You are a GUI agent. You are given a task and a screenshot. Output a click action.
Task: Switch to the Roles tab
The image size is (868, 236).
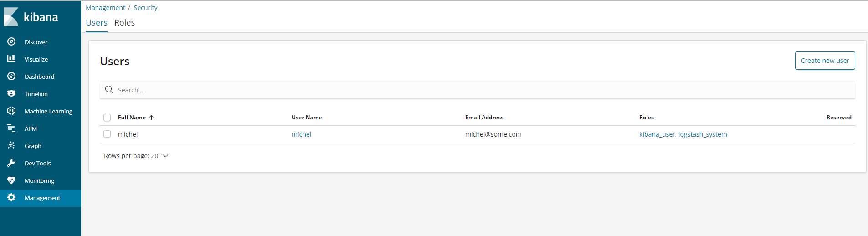point(124,23)
